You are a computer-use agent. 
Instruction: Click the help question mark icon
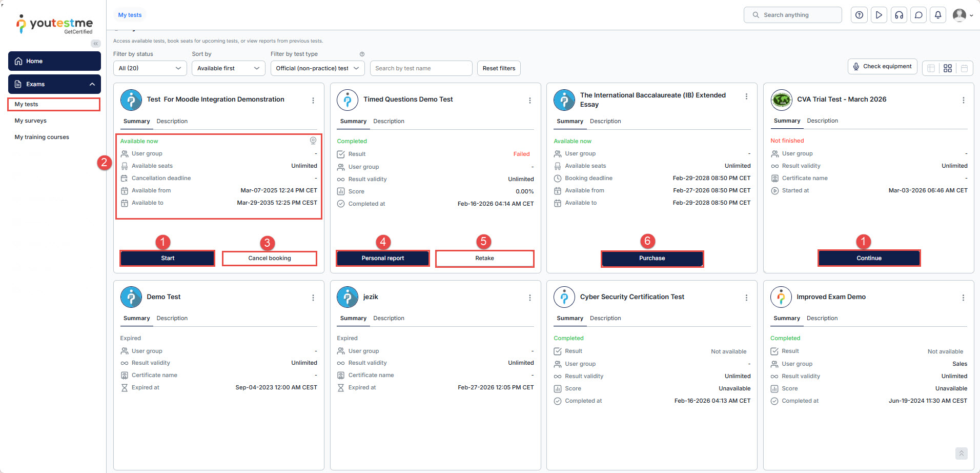tap(859, 15)
